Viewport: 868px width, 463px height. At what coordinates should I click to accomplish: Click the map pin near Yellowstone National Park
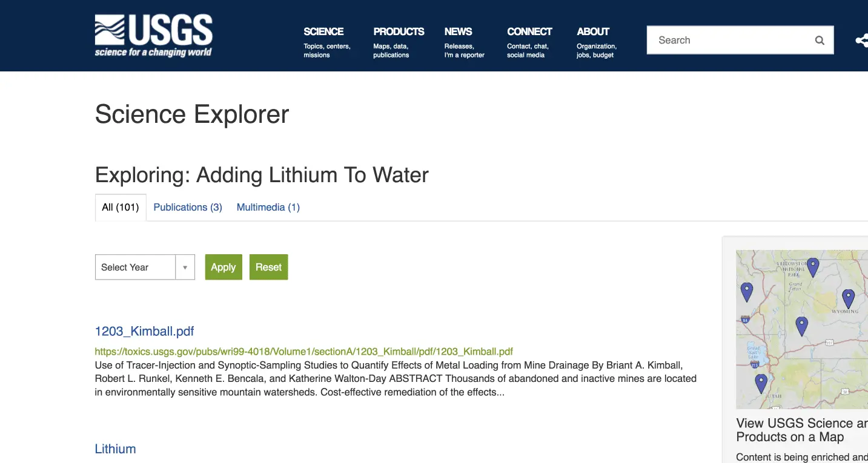pos(813,266)
